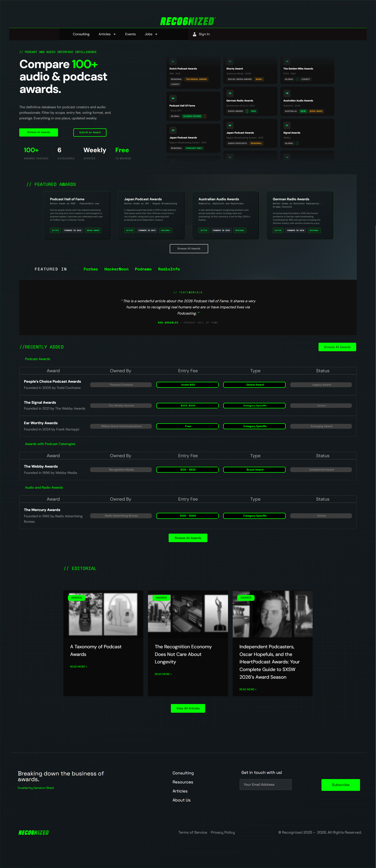Click the EU badge on Shorty Award card
This screenshot has width=376, height=868.
(230, 61)
